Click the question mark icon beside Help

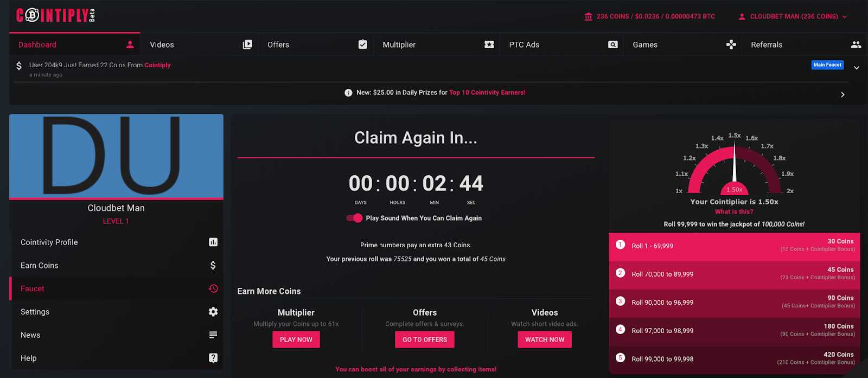coord(213,358)
